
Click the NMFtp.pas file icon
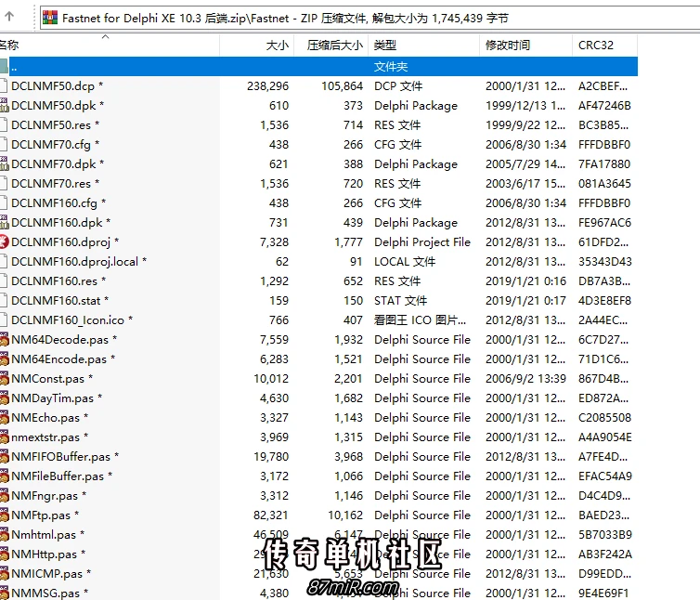click(4, 515)
